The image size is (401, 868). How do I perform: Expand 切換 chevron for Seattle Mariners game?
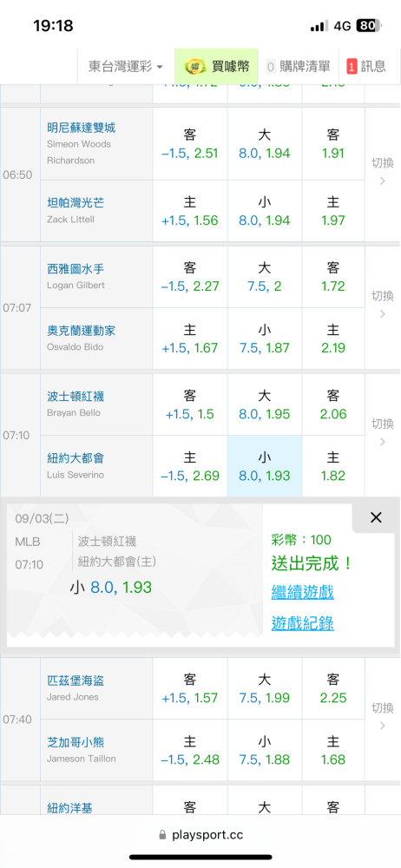[382, 305]
